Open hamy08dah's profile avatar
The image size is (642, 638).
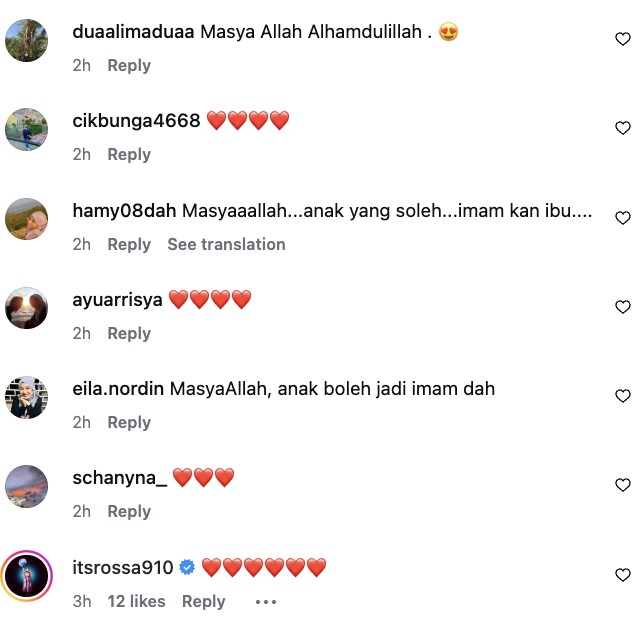(x=27, y=219)
